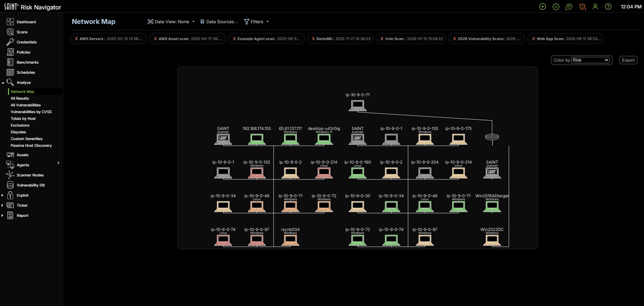The width and height of the screenshot is (644, 306).
Task: Expand the Ticket section arrow
Action: (x=2, y=205)
